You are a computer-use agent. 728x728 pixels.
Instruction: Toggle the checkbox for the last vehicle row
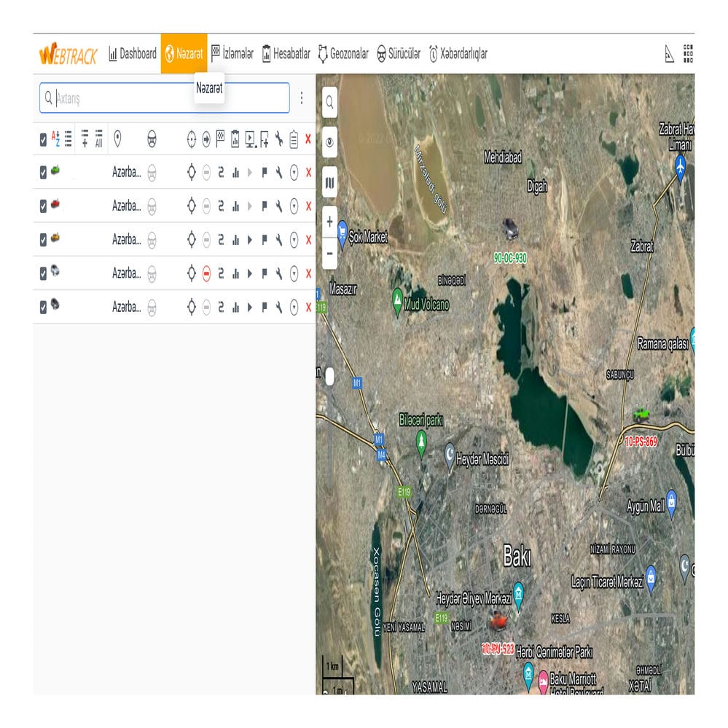point(43,308)
